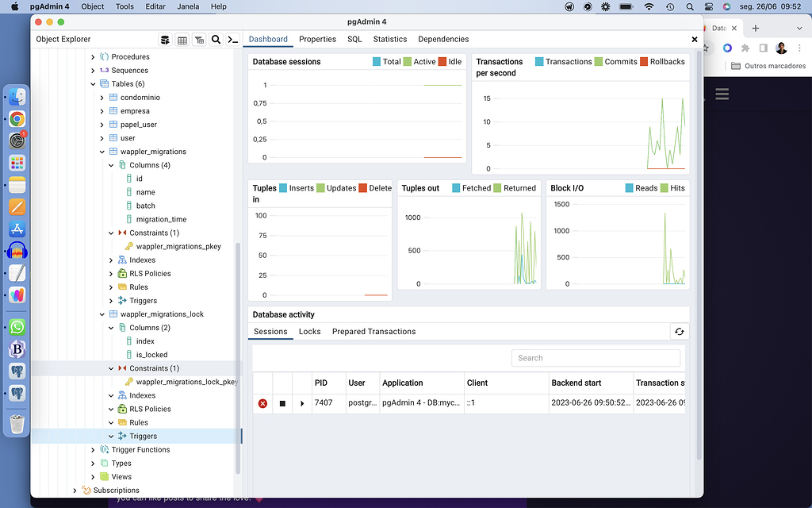Image resolution: width=812 pixels, height=508 pixels.
Task: Open the Locks tab
Action: coord(309,331)
